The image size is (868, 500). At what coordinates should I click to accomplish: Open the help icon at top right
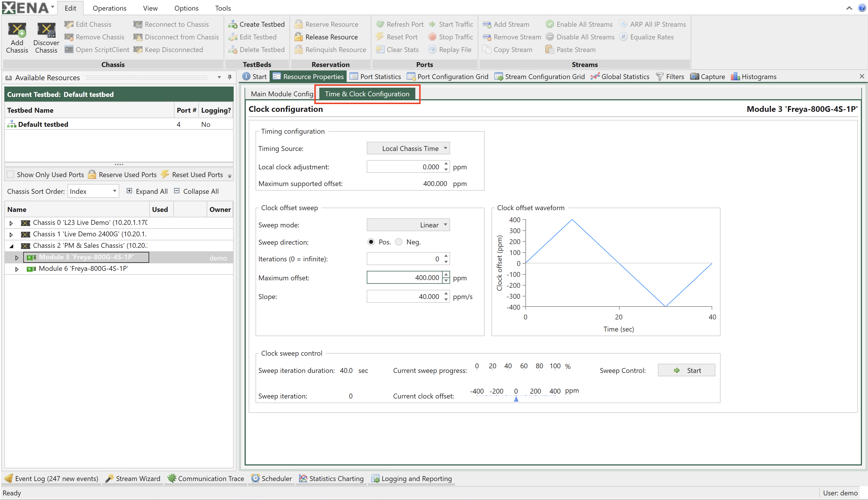click(862, 7)
